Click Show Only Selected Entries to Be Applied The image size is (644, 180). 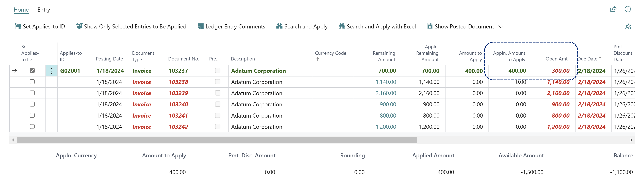(131, 27)
